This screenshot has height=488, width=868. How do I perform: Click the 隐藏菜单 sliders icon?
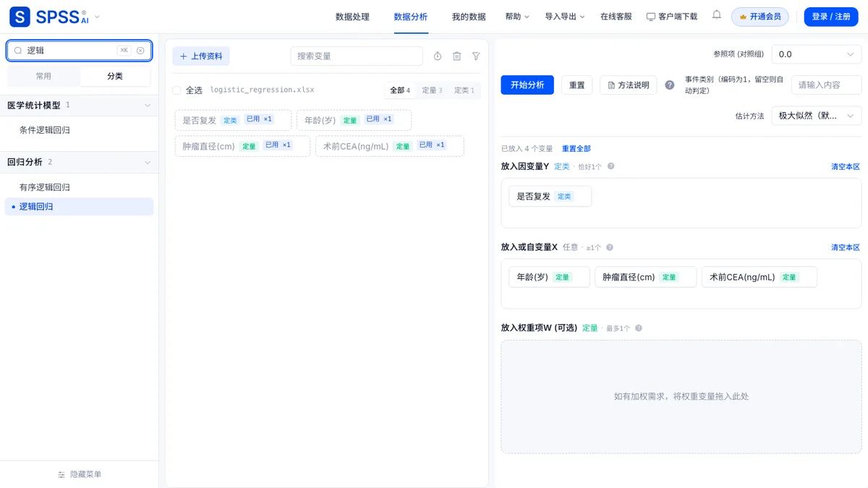[x=61, y=475]
